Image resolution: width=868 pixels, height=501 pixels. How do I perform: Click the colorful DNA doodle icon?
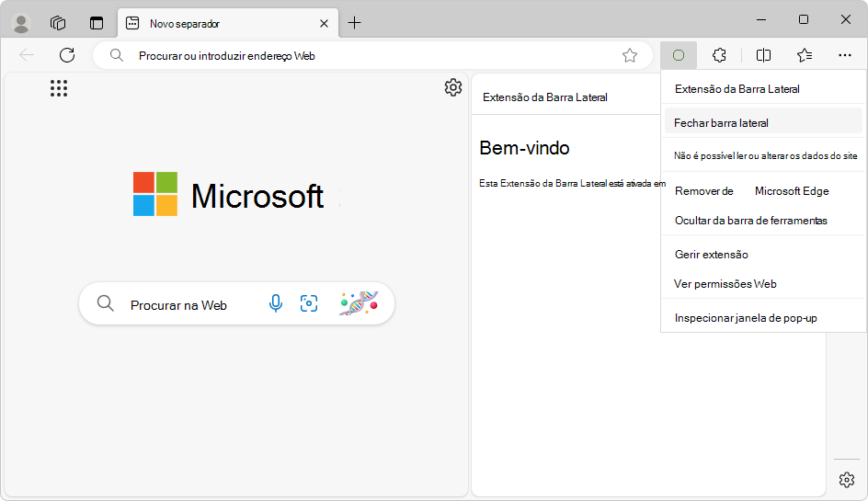coord(359,303)
